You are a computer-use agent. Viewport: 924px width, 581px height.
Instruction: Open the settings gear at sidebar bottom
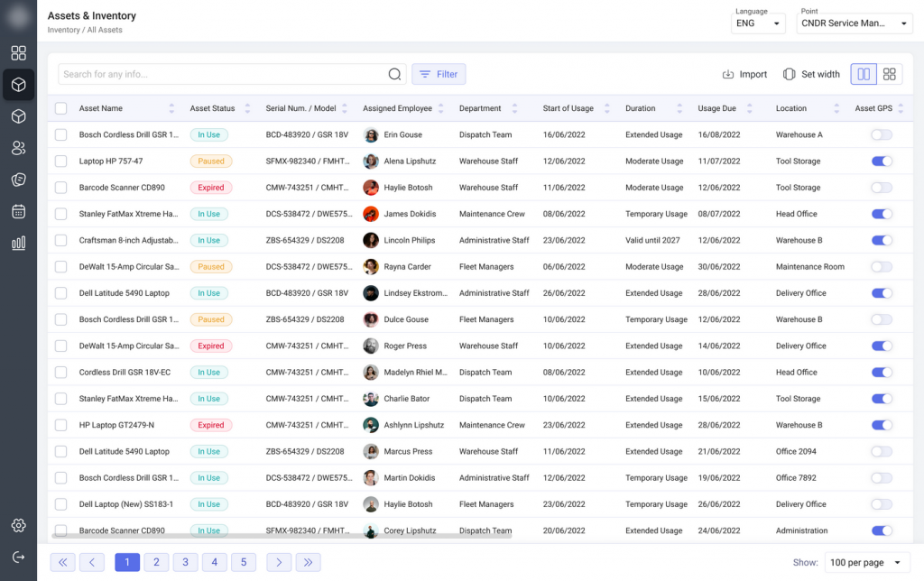coord(18,525)
